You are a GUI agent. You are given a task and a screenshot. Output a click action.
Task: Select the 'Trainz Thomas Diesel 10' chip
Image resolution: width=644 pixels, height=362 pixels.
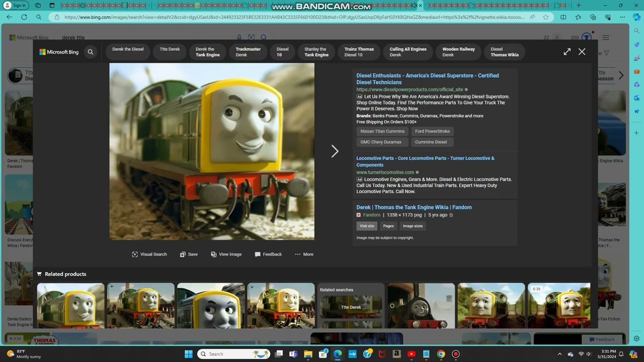click(x=359, y=52)
